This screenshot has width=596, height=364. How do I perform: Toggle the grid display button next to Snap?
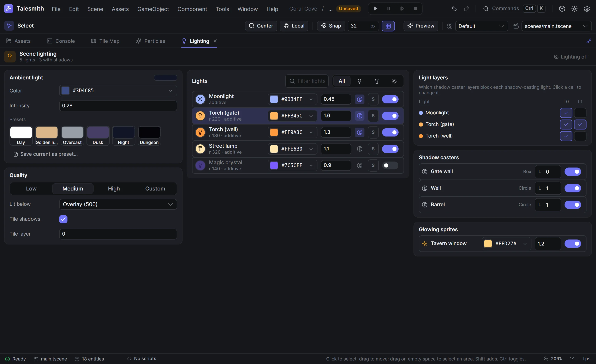pyautogui.click(x=388, y=26)
